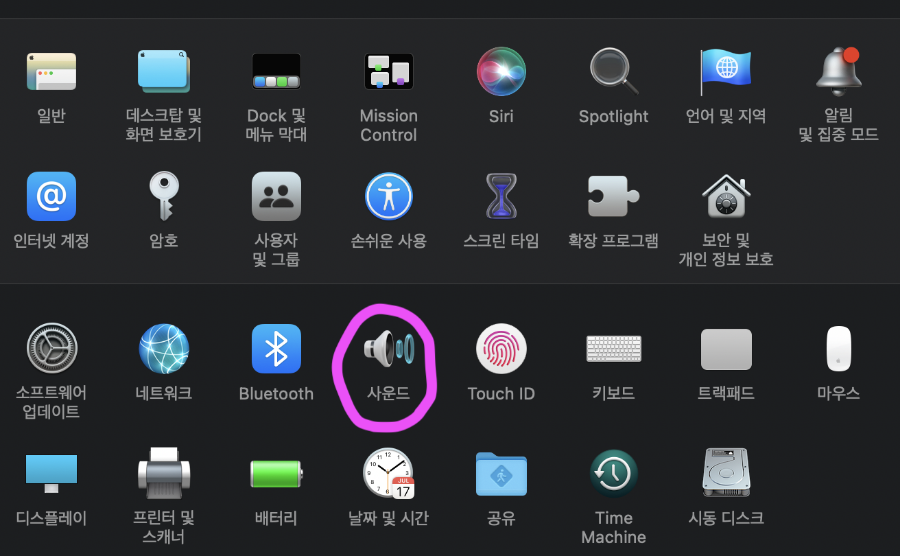
Task: Open 사용자 및 그룹 settings
Action: pos(276,196)
